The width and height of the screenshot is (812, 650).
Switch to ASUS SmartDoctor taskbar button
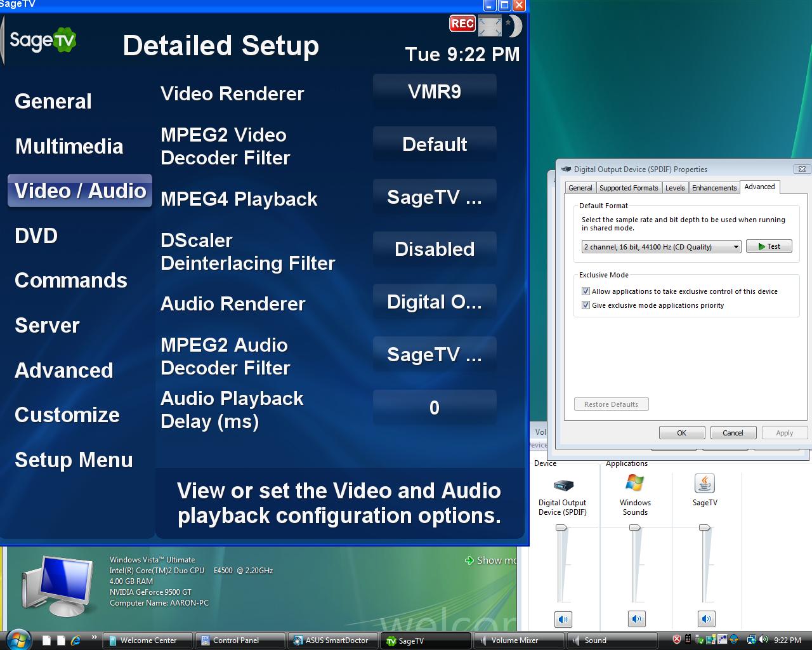[334, 640]
